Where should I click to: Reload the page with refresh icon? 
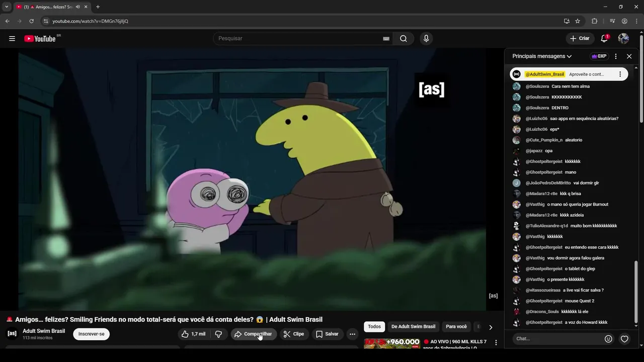coord(31,21)
